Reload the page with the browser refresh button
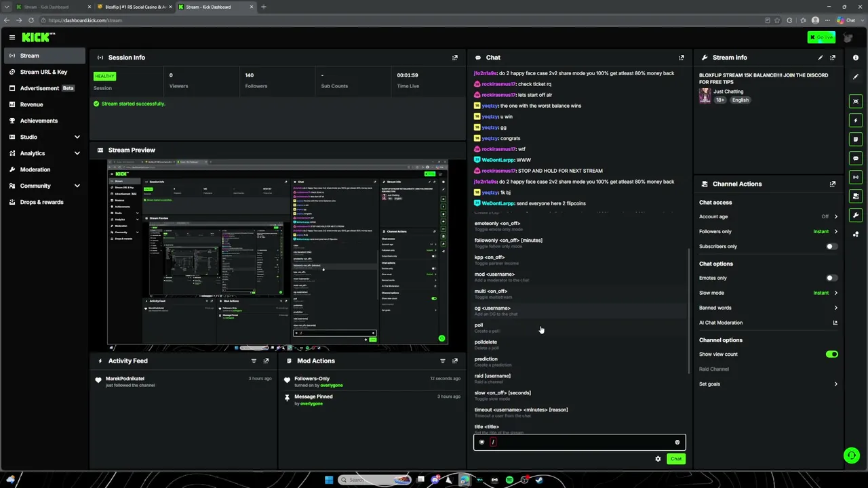This screenshot has height=488, width=868. tap(31, 20)
